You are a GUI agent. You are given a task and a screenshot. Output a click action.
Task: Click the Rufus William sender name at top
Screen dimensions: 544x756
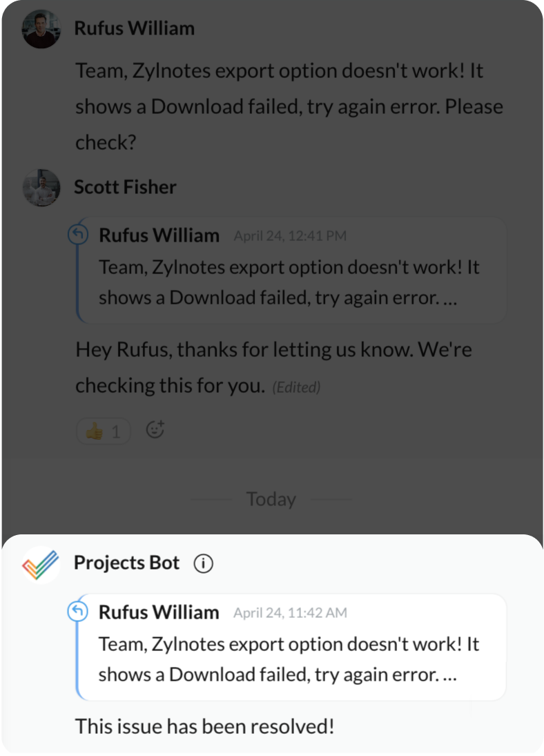(x=134, y=28)
